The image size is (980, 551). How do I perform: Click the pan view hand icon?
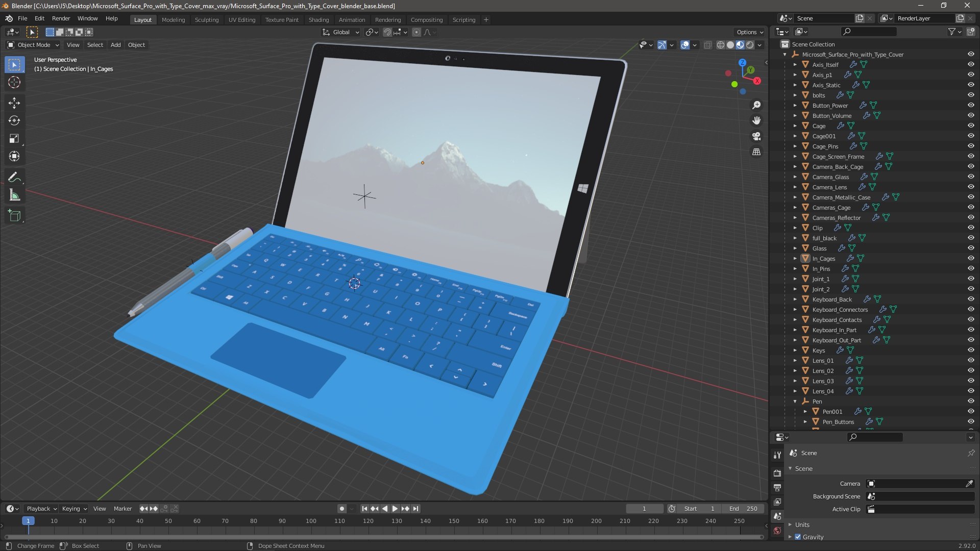756,120
